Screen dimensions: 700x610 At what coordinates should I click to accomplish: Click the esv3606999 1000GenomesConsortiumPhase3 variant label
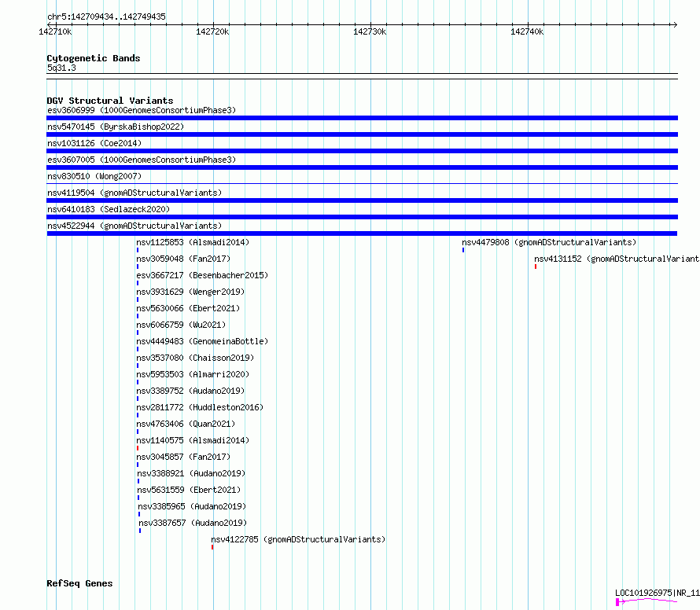(x=142, y=110)
